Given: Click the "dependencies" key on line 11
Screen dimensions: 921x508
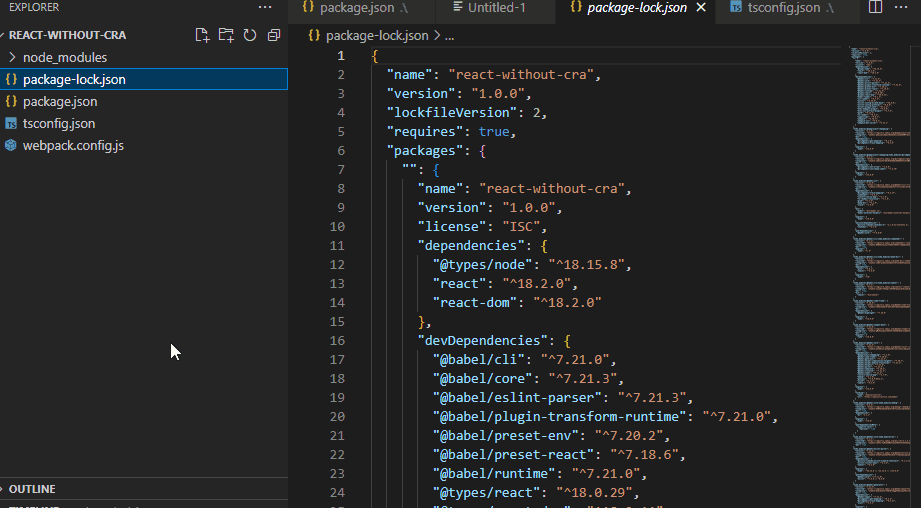Looking at the screenshot, I should [471, 245].
